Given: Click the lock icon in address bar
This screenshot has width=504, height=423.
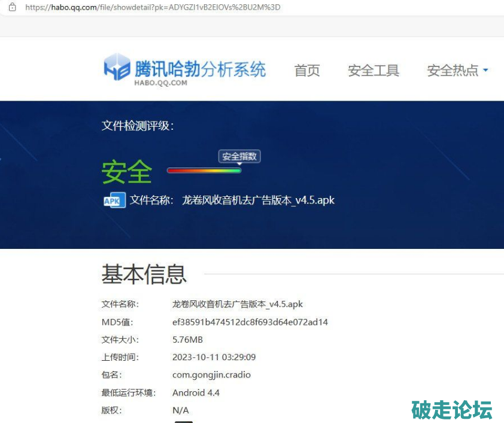Looking at the screenshot, I should 12,8.
